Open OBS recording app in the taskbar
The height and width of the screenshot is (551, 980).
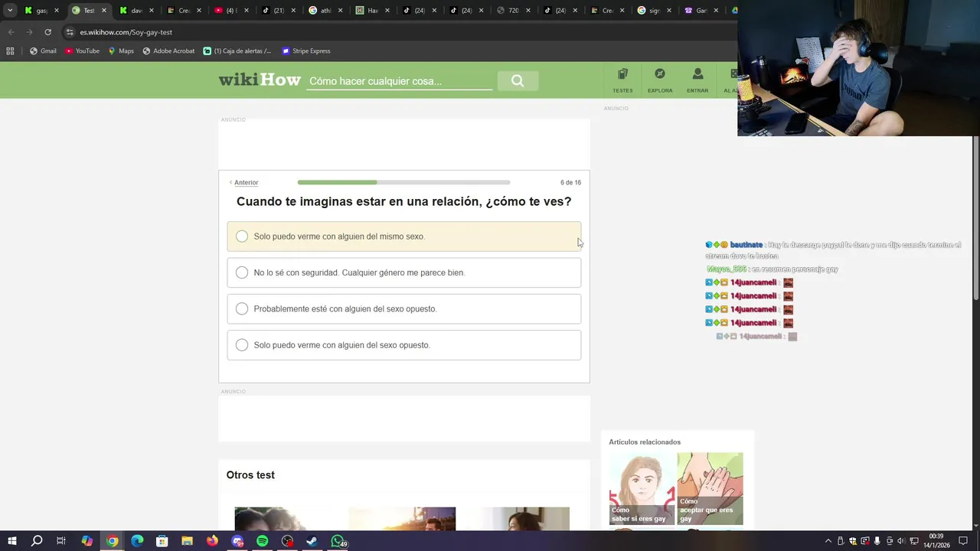pos(287,541)
